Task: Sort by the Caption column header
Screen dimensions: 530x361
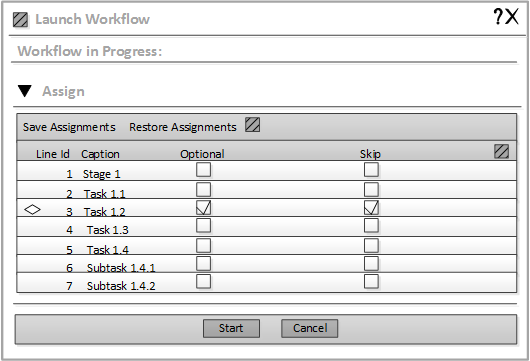Action: [100, 154]
